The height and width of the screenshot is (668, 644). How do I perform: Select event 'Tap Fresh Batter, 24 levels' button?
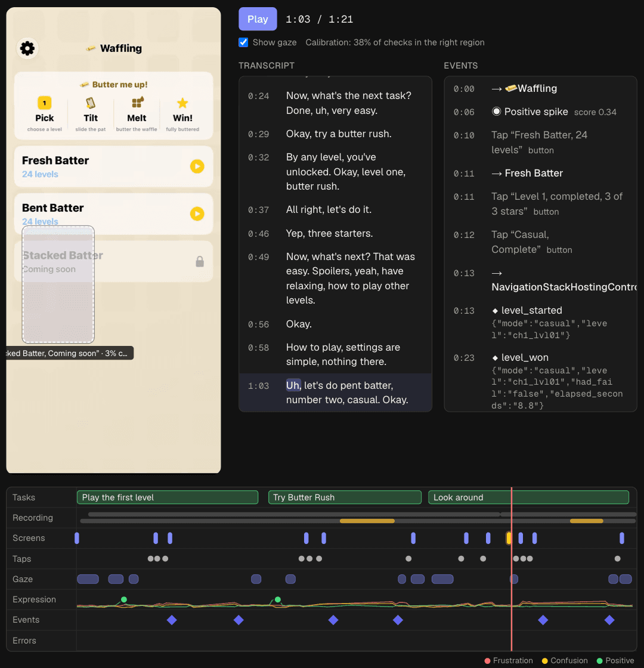point(540,143)
